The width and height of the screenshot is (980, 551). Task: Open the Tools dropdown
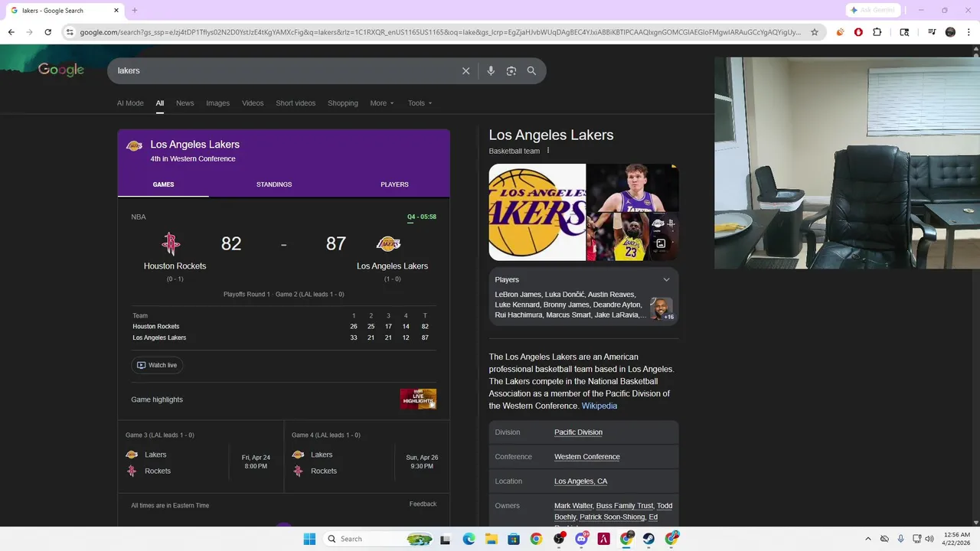point(420,103)
